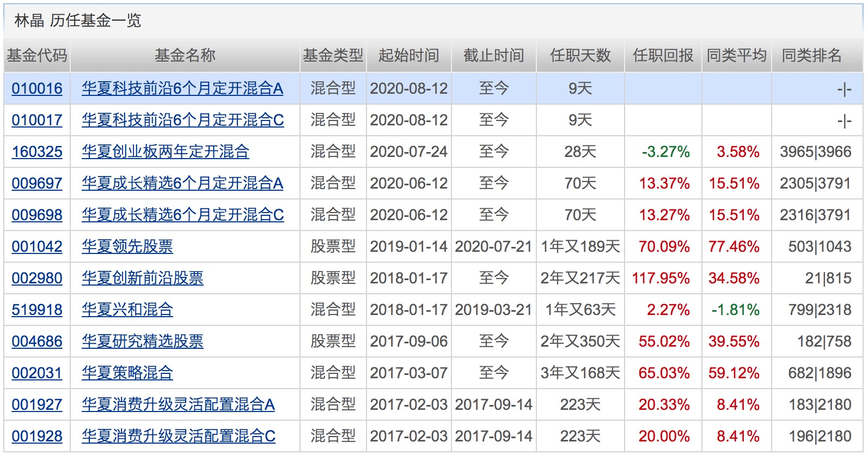Viewport: 868px width, 460px height.
Task: Open fund code link 001927
Action: point(37,404)
